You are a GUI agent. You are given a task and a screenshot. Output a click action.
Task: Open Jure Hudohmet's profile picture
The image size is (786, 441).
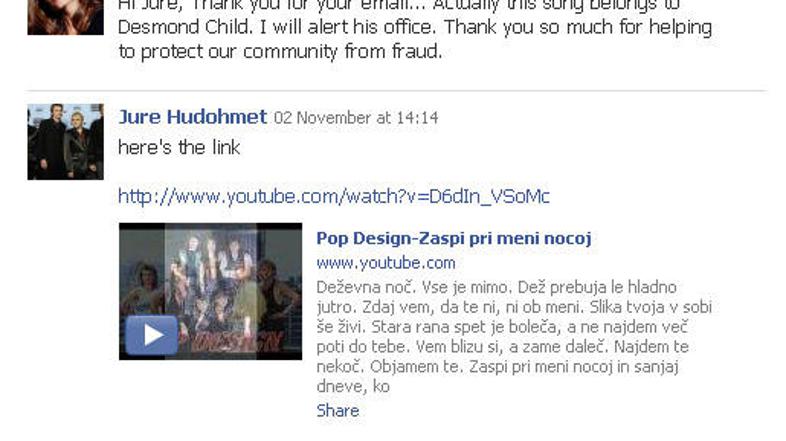pyautogui.click(x=66, y=142)
